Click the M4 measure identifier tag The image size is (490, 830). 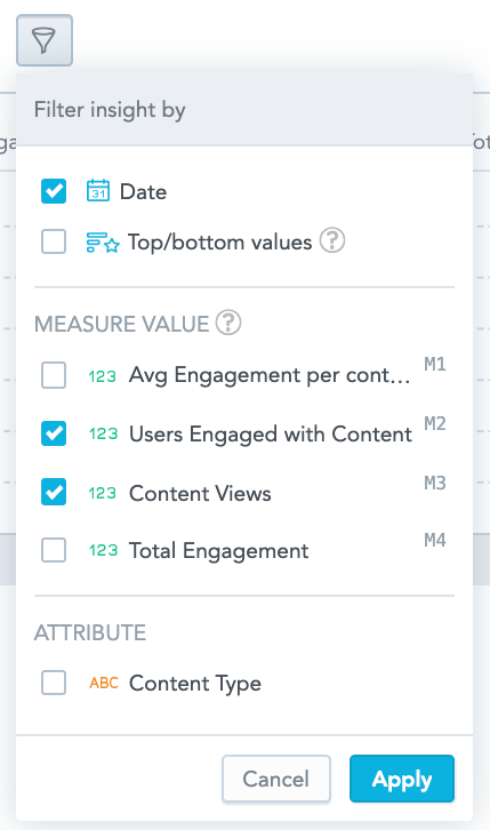[435, 540]
